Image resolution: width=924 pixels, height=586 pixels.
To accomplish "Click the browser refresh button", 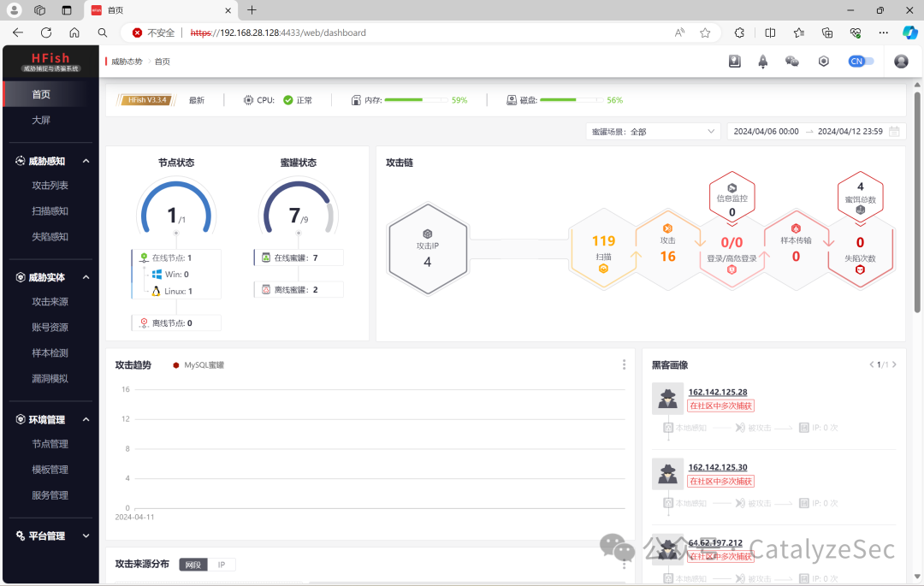I will (x=46, y=33).
